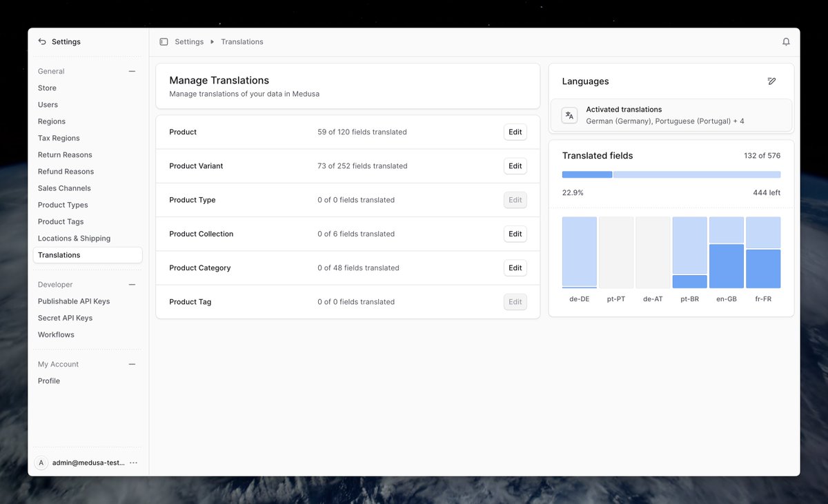Click the Settings breadcrumb link
This screenshot has width=828, height=504.
189,42
